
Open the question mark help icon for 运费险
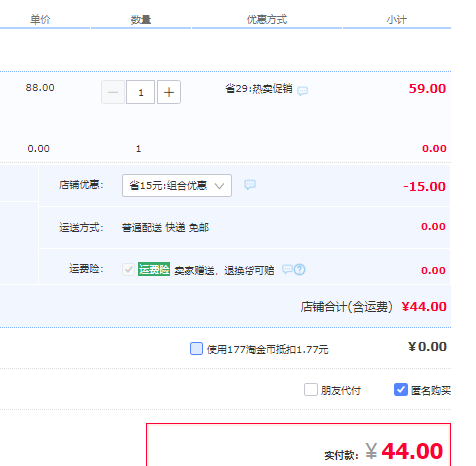pos(300,269)
